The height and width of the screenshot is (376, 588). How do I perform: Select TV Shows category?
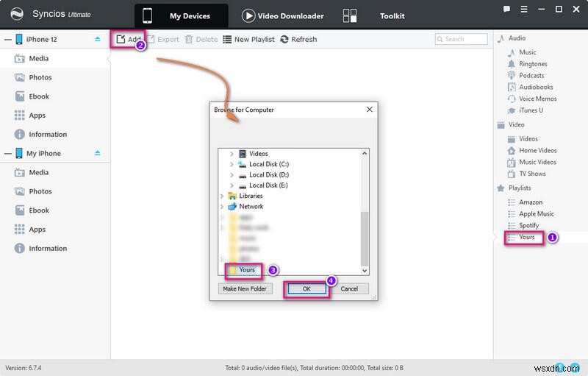pyautogui.click(x=531, y=174)
